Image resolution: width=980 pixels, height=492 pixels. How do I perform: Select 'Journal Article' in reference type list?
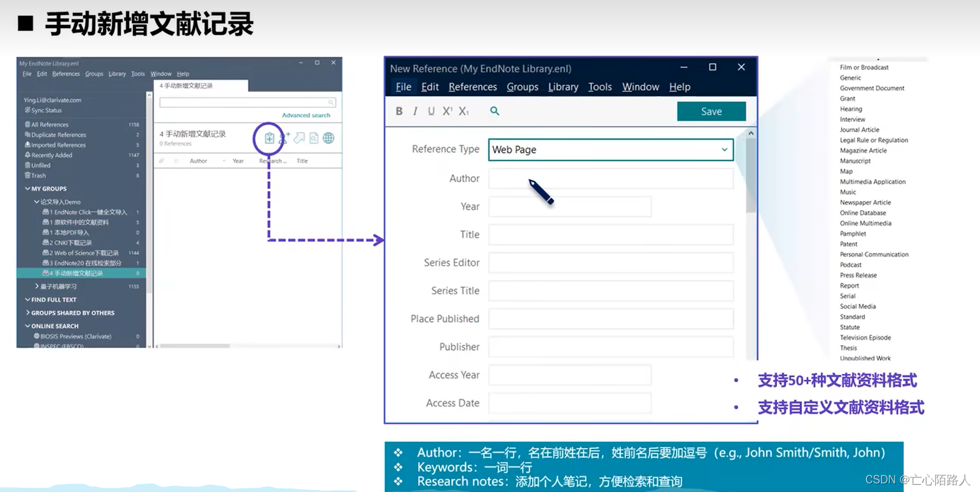point(859,130)
